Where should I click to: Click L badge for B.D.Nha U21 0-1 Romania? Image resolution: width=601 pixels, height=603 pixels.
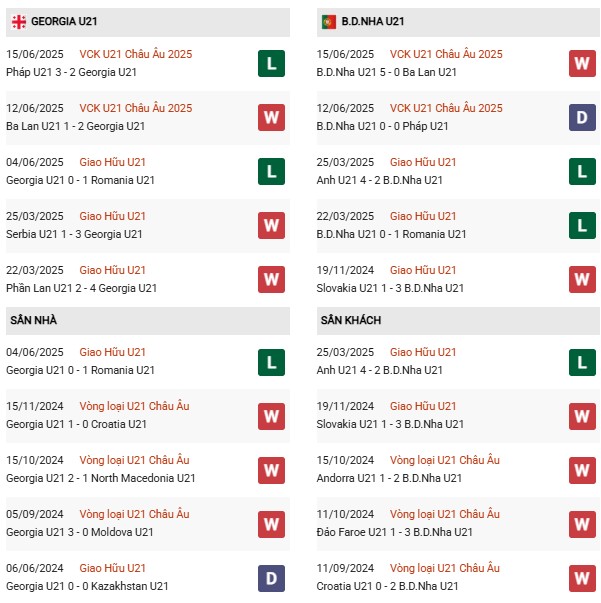[x=581, y=225]
